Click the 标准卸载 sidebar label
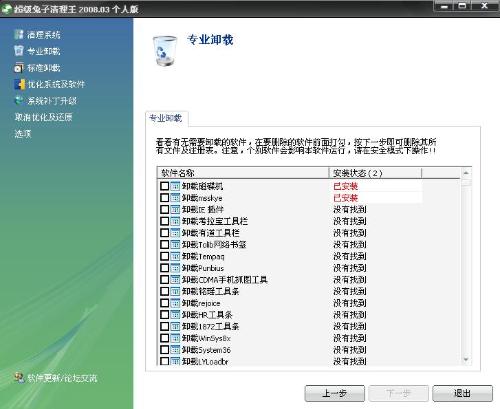Screen dimensions: 500x409 click(44, 68)
